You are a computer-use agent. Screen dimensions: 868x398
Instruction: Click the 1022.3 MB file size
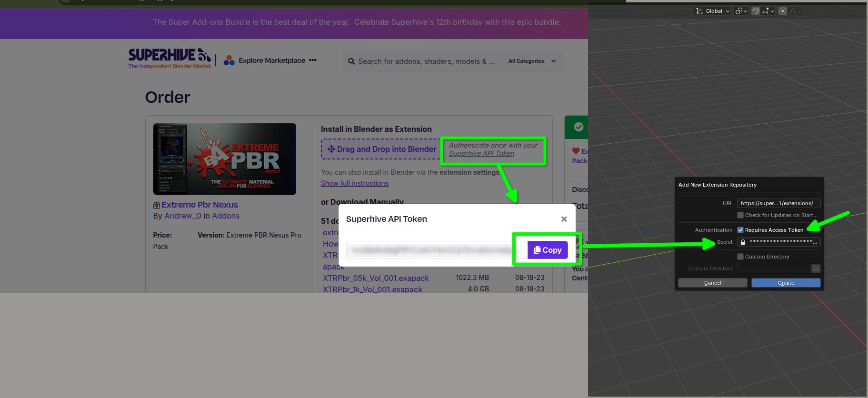pos(472,278)
